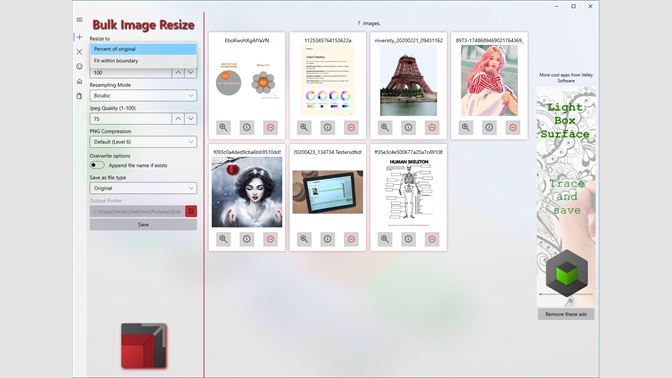Click Remove these ads button
Viewport: 672px width, 378px height.
566,314
